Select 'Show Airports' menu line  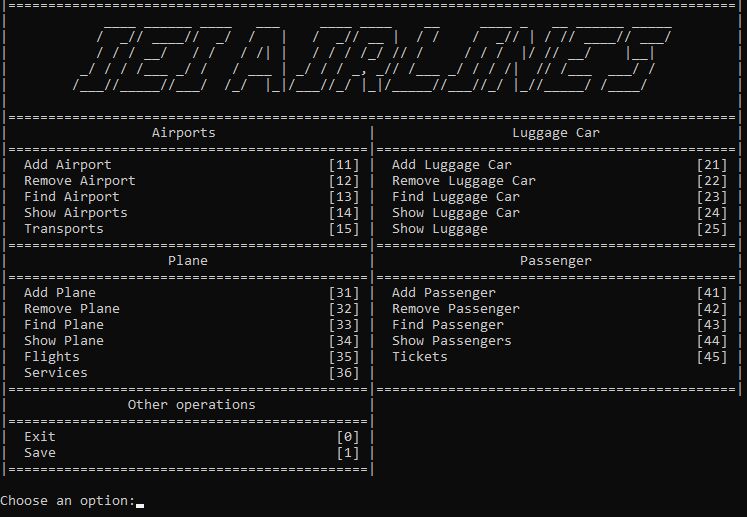tap(76, 213)
